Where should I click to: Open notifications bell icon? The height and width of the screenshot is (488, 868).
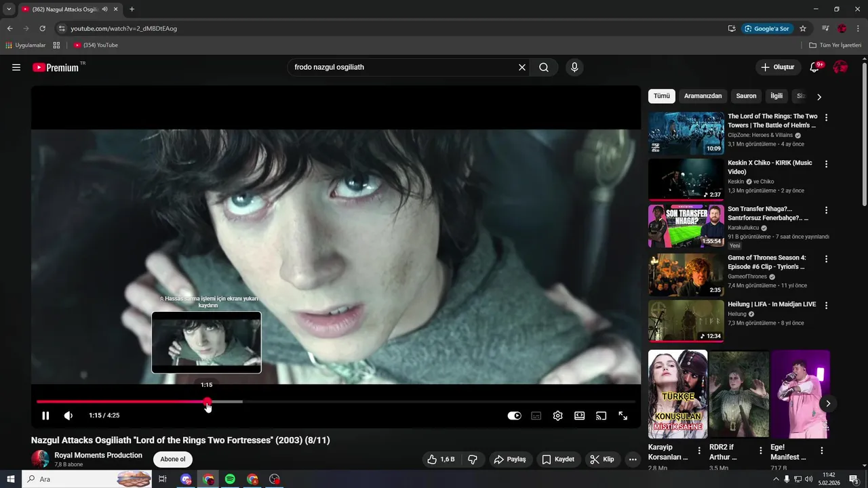coord(815,67)
